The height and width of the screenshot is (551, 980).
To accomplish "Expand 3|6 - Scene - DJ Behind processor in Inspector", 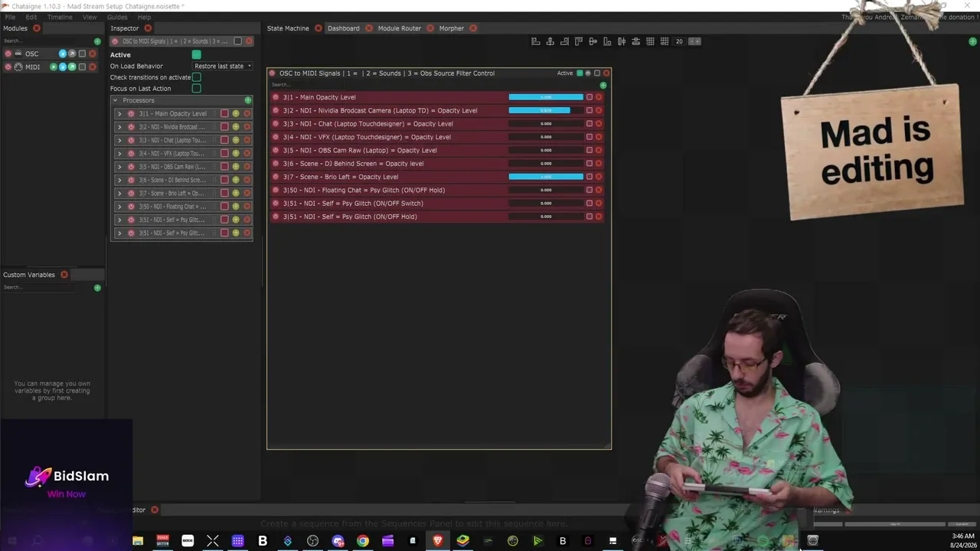I will coord(119,180).
